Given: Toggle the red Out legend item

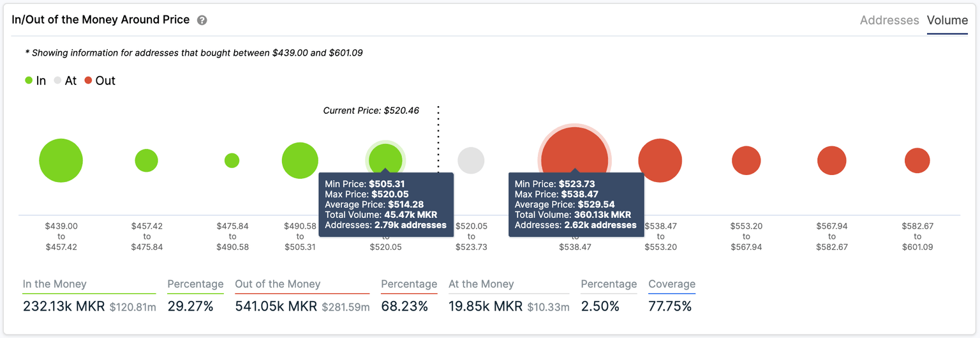Looking at the screenshot, I should click(x=100, y=81).
